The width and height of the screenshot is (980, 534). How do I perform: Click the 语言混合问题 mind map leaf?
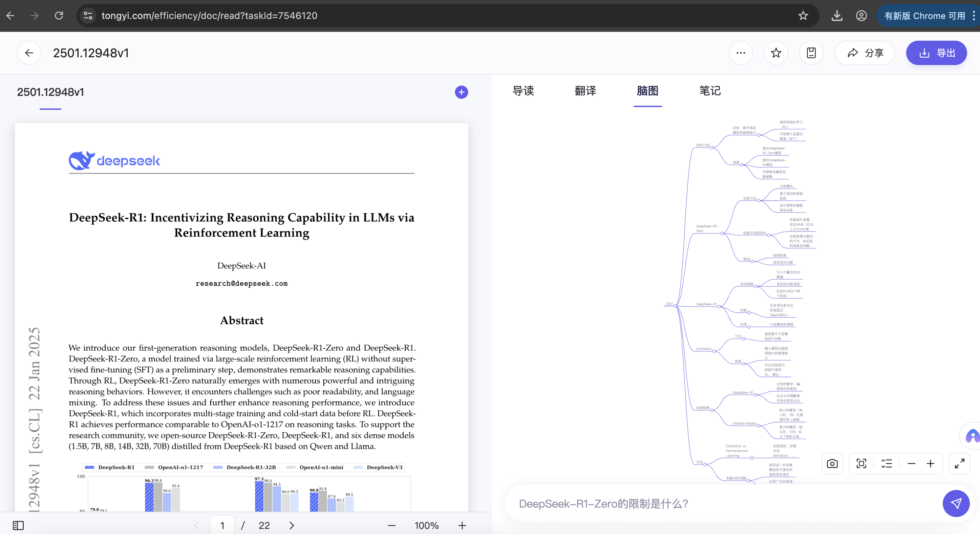coord(783,262)
